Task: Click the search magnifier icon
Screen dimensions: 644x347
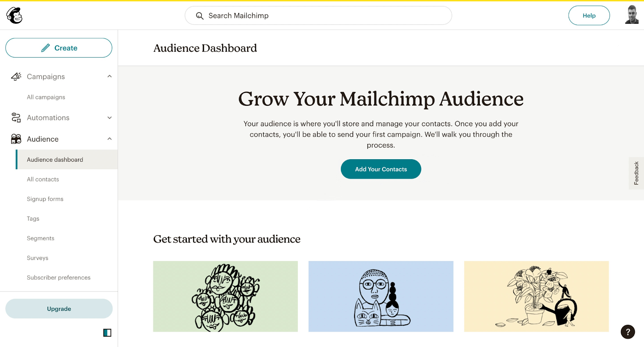Action: [200, 16]
